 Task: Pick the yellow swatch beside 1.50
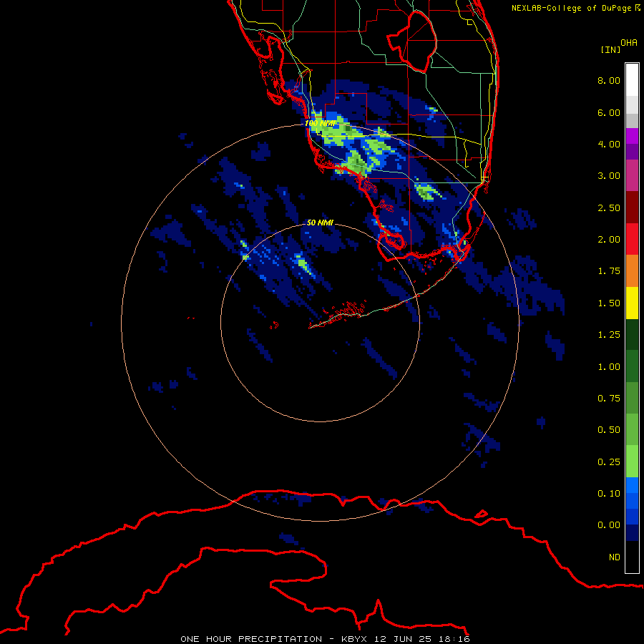[632, 303]
